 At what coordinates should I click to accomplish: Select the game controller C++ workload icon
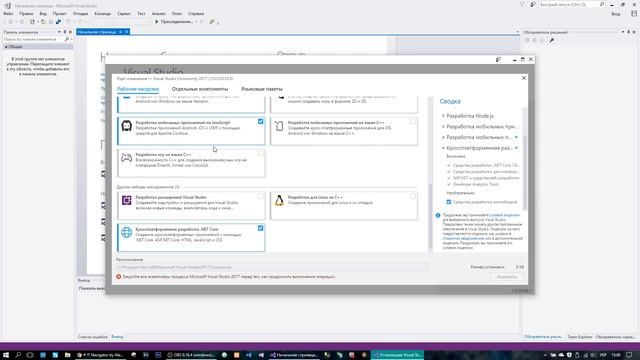tap(127, 158)
